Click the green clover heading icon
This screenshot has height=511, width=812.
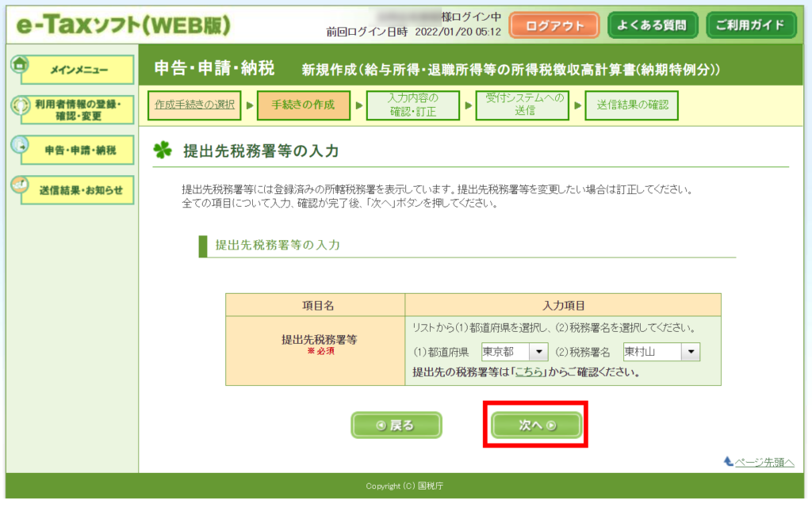coord(163,151)
